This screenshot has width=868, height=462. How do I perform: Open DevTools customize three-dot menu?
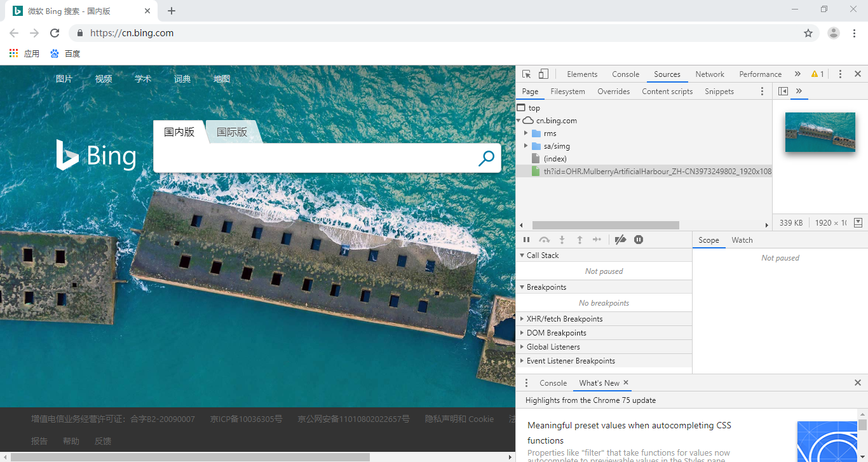click(x=840, y=74)
